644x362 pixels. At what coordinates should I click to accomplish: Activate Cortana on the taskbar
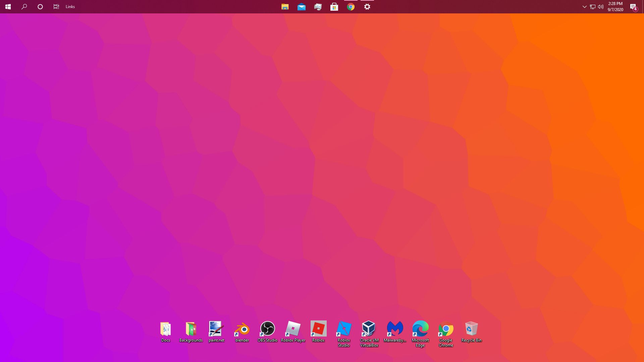40,6
